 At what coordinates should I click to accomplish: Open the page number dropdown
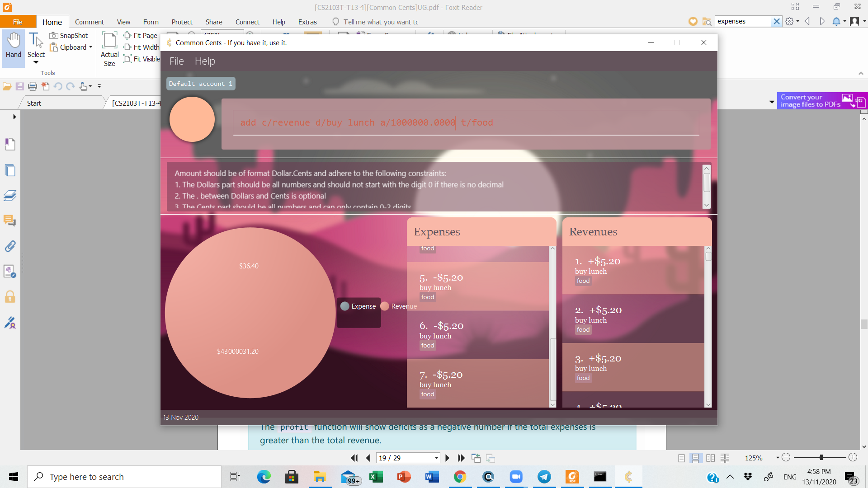(436, 458)
